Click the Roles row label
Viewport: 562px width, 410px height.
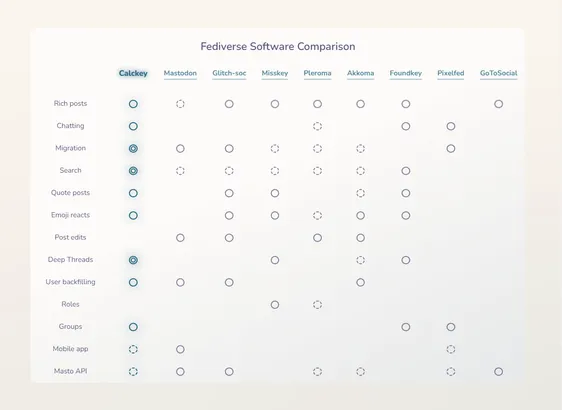(70, 304)
